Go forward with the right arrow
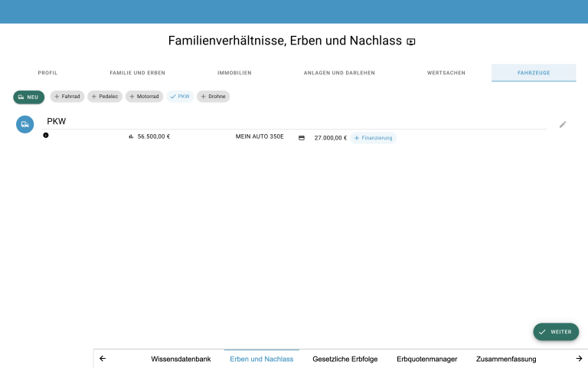 (x=579, y=359)
